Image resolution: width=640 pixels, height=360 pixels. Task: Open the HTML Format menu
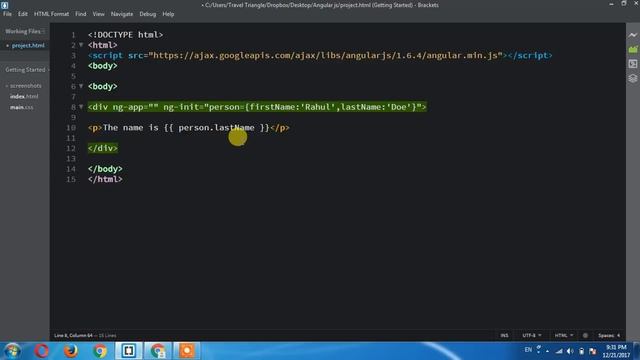click(51, 14)
